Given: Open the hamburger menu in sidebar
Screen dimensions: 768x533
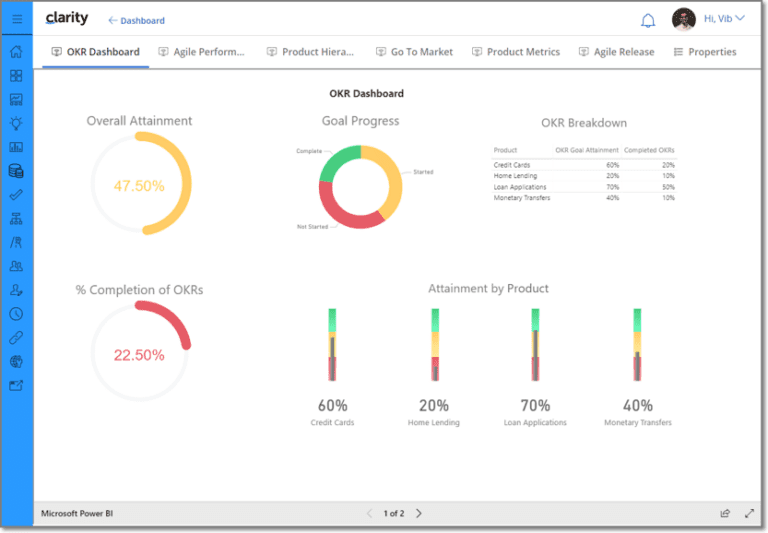Looking at the screenshot, I should [17, 20].
